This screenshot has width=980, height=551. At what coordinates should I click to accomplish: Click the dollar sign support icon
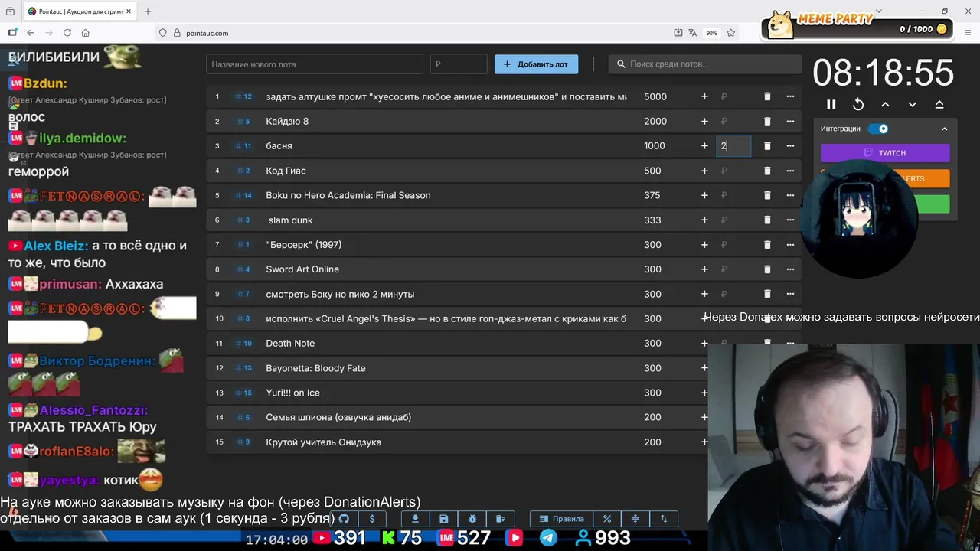click(372, 519)
